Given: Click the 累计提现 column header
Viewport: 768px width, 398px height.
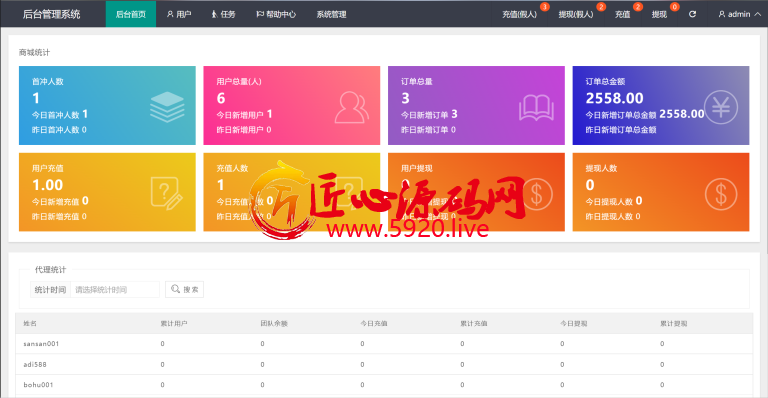Looking at the screenshot, I should 673,324.
